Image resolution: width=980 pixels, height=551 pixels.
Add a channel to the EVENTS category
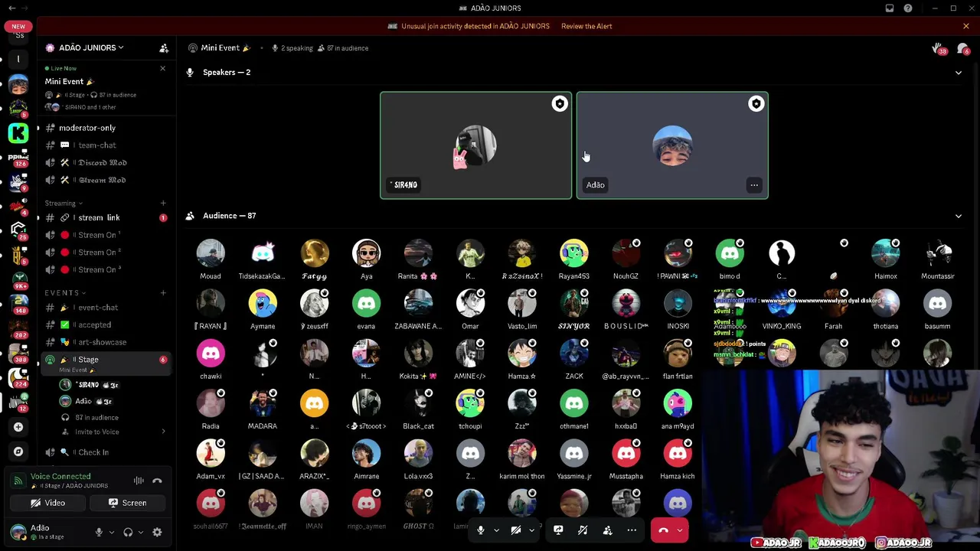point(163,292)
